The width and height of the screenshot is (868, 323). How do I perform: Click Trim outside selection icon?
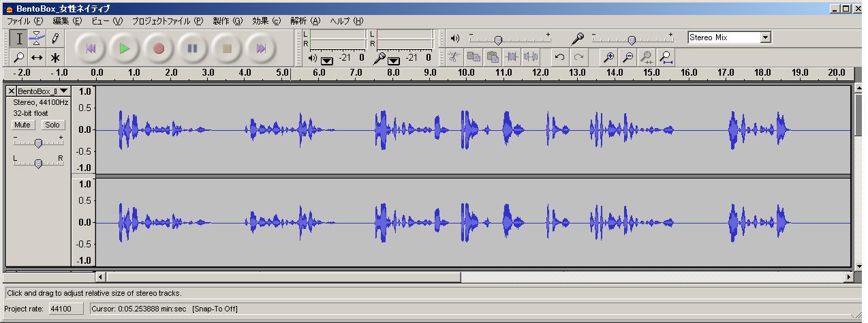tap(512, 57)
